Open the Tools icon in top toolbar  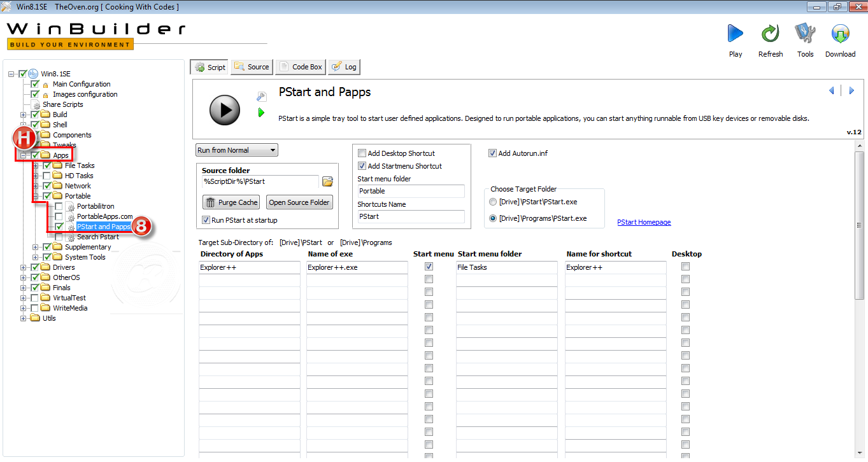(805, 33)
